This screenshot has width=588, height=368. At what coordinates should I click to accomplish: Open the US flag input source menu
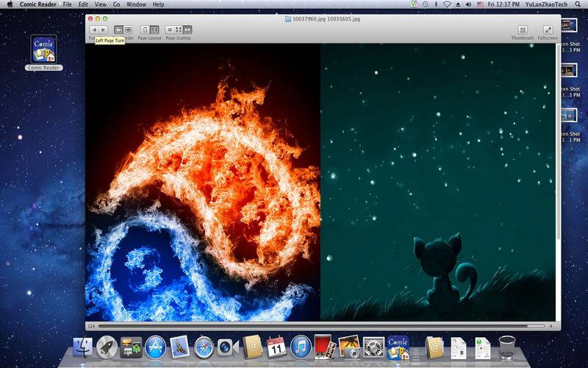[480, 4]
